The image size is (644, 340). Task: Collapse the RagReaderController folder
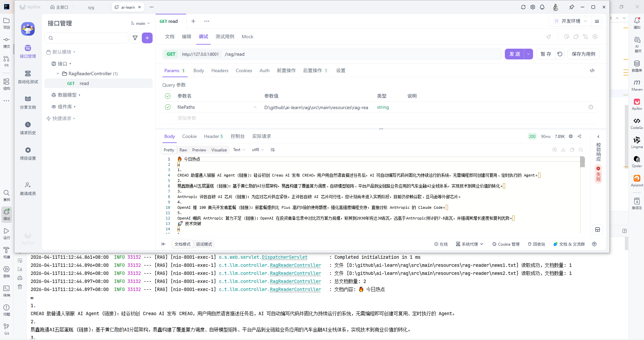(58, 74)
